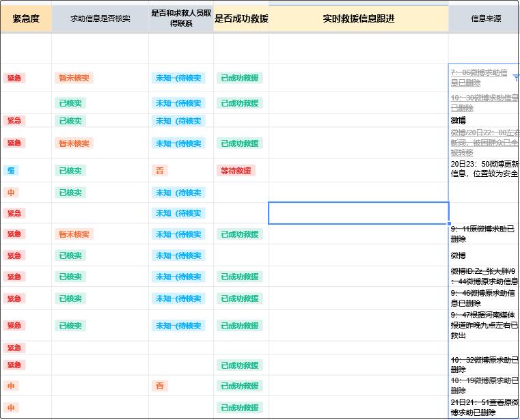The height and width of the screenshot is (420, 520).
Task: Select the 9:46微博原求助信息已删除 cell
Action: coord(484,298)
